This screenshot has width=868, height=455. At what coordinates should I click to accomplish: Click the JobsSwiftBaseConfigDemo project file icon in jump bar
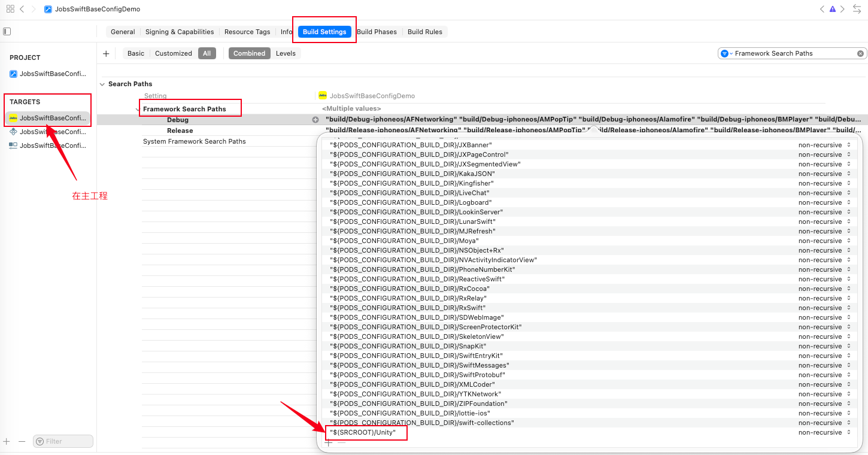48,10
